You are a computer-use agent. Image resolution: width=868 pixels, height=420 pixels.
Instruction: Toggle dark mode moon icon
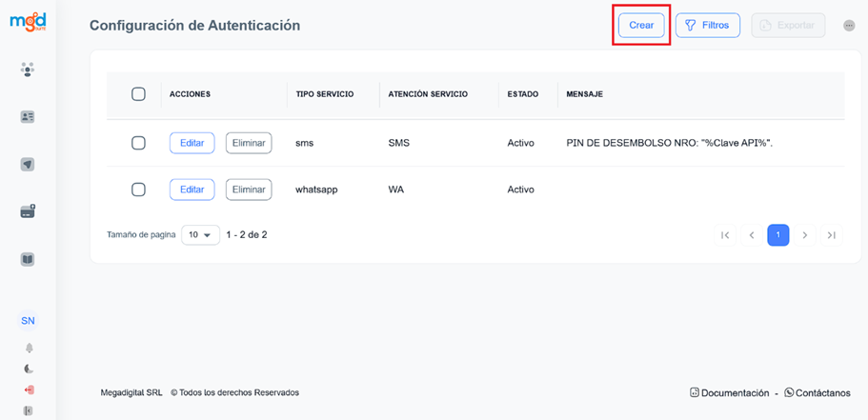coord(29,369)
